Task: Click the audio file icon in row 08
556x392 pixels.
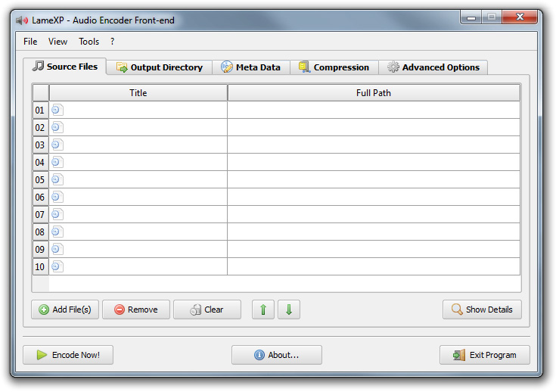Action: pos(57,232)
